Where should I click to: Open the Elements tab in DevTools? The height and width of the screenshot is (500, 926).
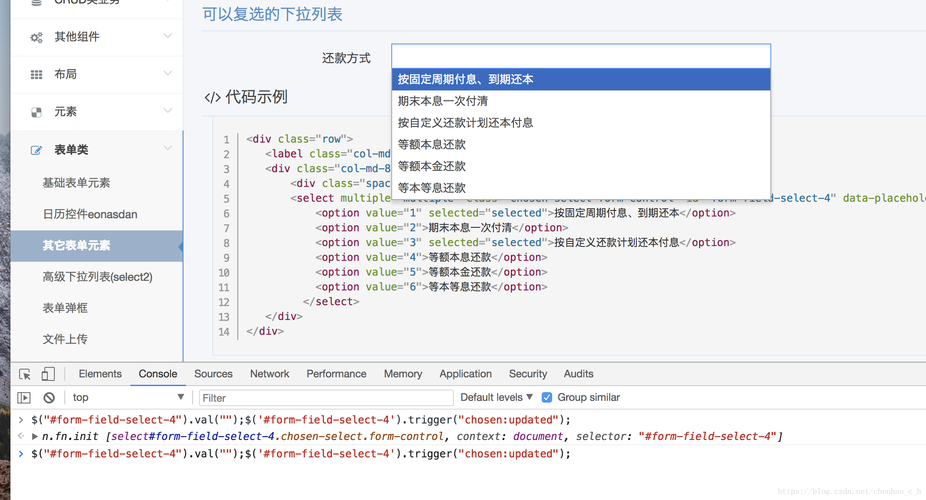click(100, 374)
